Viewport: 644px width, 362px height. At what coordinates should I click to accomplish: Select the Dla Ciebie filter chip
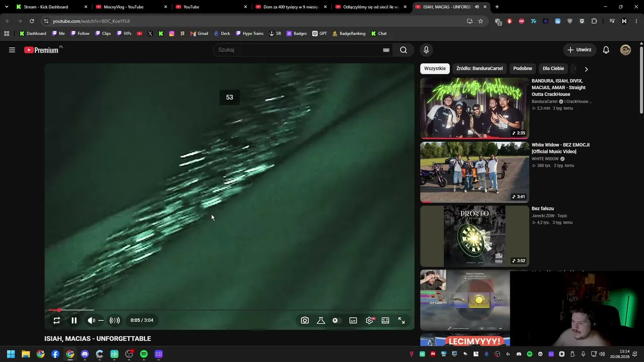(553, 68)
